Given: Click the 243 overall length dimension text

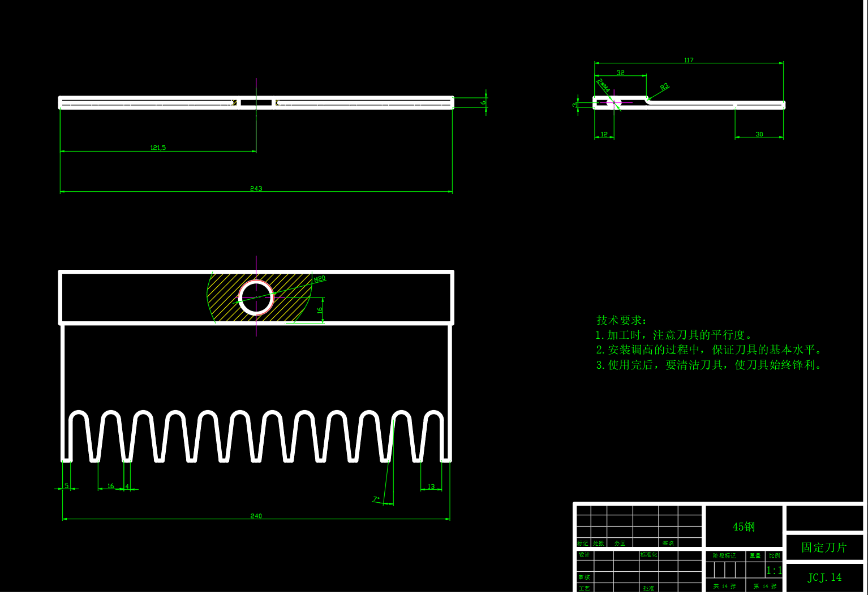Looking at the screenshot, I should [256, 188].
